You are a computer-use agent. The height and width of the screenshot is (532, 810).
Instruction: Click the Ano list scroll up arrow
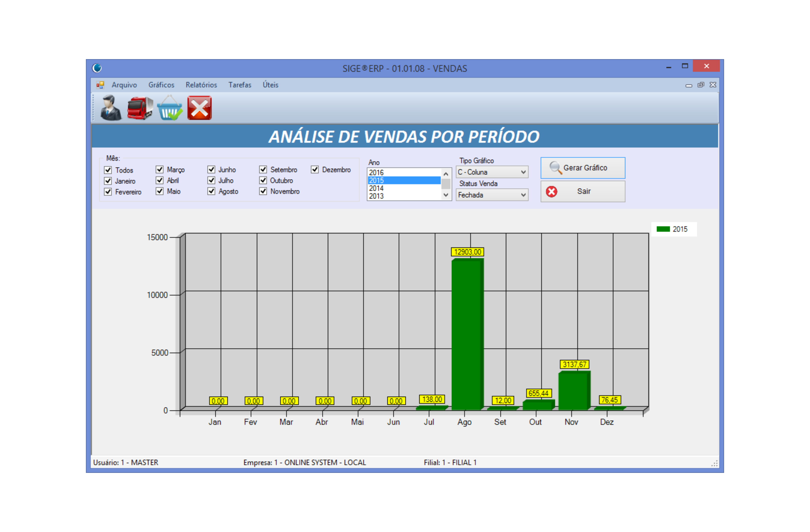(446, 174)
